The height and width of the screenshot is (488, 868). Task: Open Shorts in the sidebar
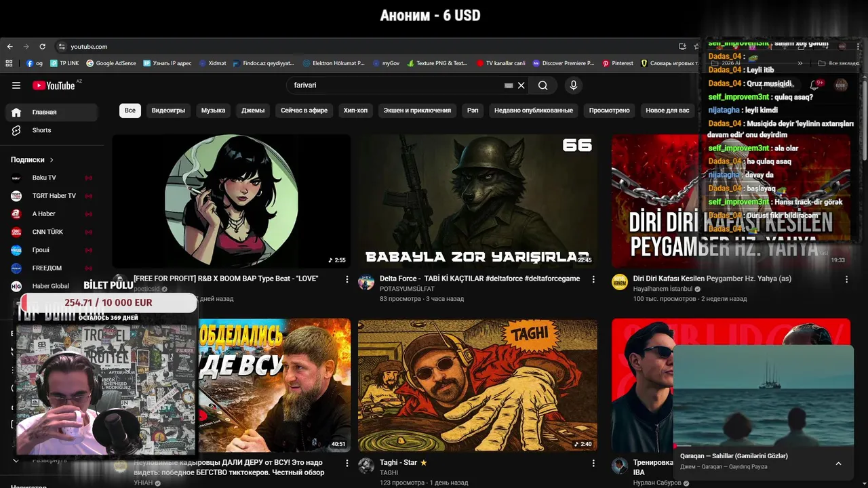click(51, 130)
